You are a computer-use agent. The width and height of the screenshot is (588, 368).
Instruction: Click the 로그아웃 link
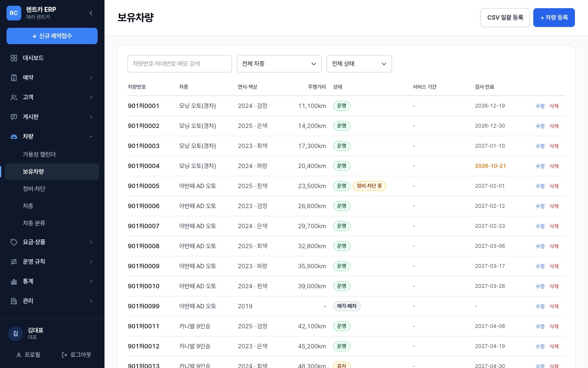coord(76,355)
